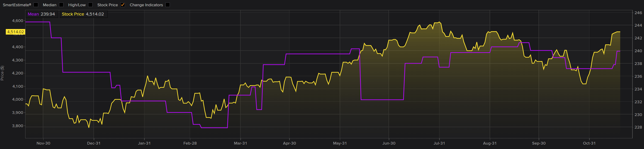This screenshot has width=644, height=149.
Task: Click the 240 right axis value
Action: click(x=638, y=51)
